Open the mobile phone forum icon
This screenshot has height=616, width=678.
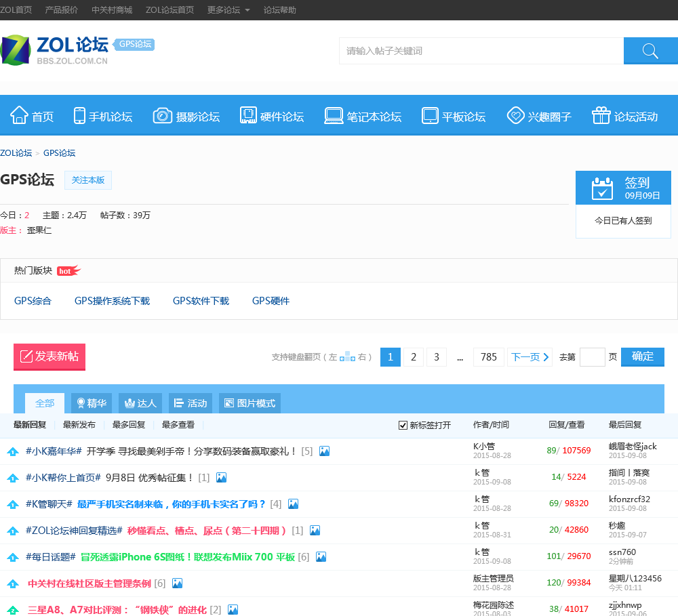tap(79, 115)
